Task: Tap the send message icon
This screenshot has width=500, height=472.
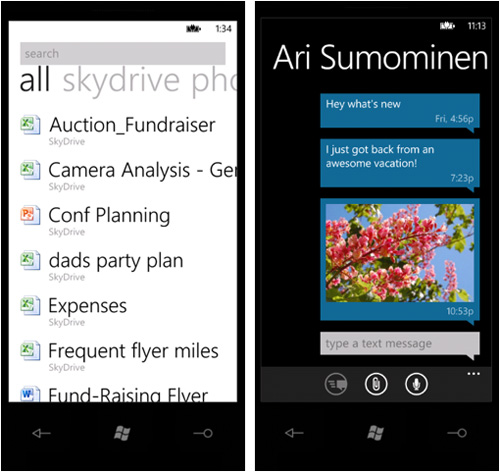Action: (x=336, y=384)
